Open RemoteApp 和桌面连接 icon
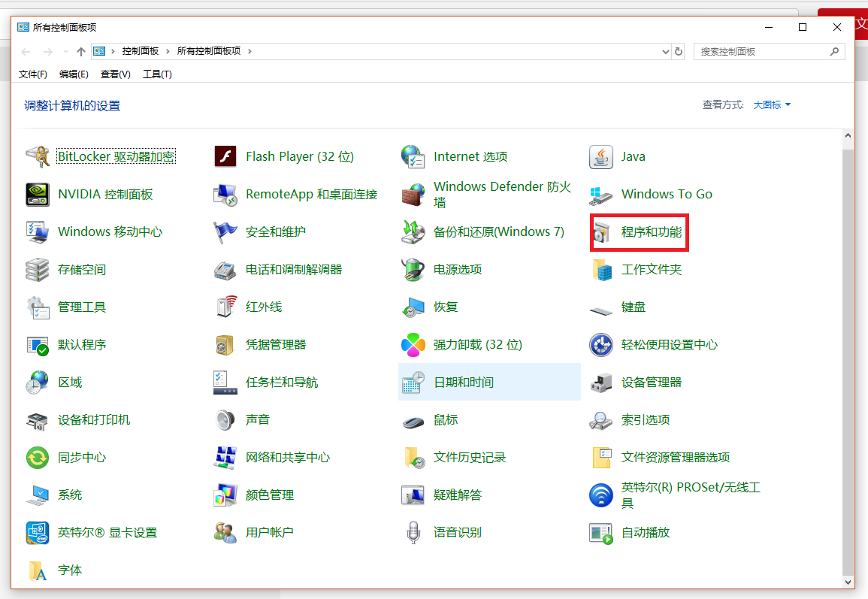The image size is (868, 599). (225, 195)
